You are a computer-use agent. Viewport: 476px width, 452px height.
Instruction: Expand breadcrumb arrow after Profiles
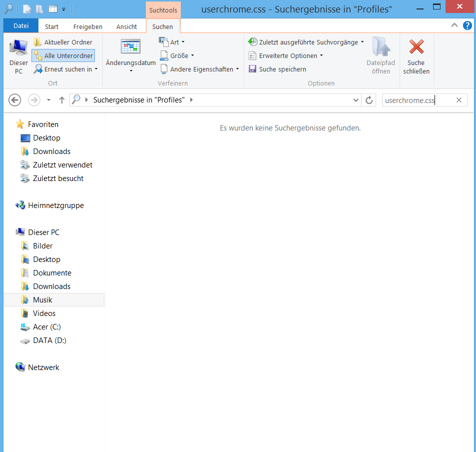(x=192, y=100)
